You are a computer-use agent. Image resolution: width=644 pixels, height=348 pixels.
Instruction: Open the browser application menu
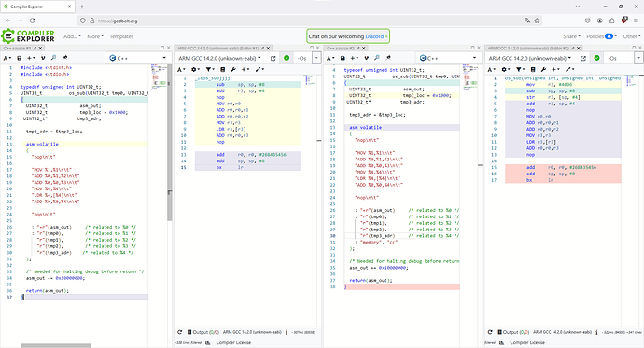[x=636, y=21]
